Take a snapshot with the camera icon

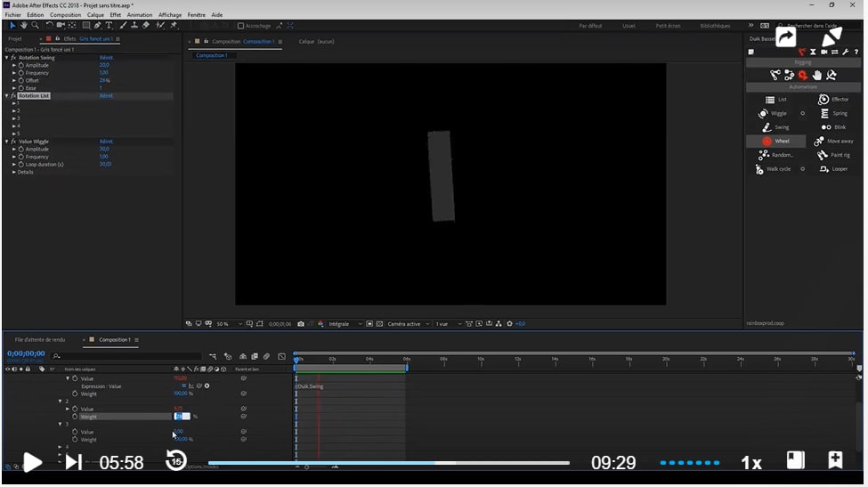(x=301, y=324)
